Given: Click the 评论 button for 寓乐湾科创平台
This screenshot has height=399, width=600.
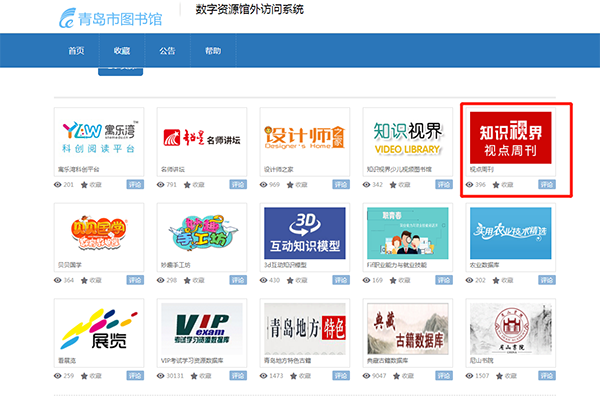Looking at the screenshot, I should click(135, 185).
